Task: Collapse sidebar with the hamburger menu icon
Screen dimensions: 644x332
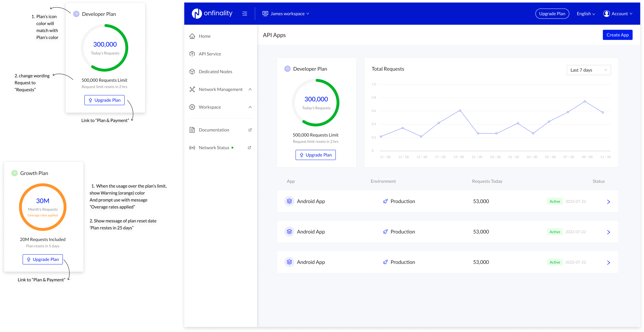Action: [x=244, y=14]
